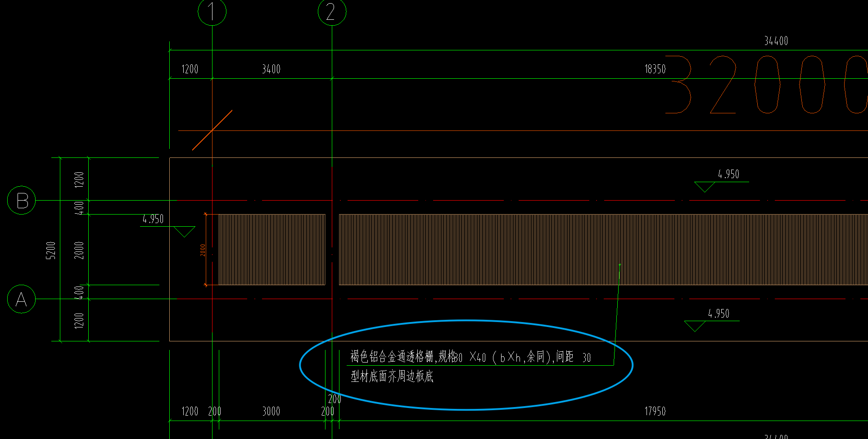Select axis bubble number 1
This screenshot has height=439, width=868.
212,11
